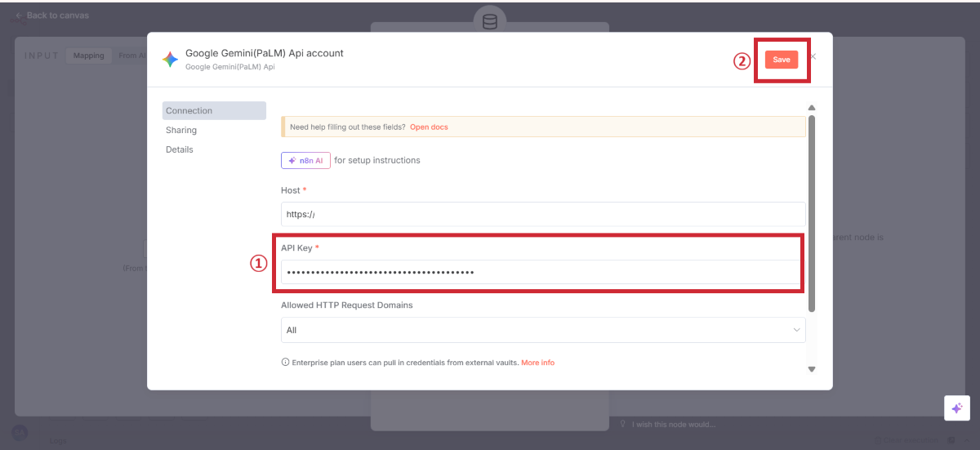
Task: Click the Google Gemini logo icon
Action: click(x=170, y=59)
